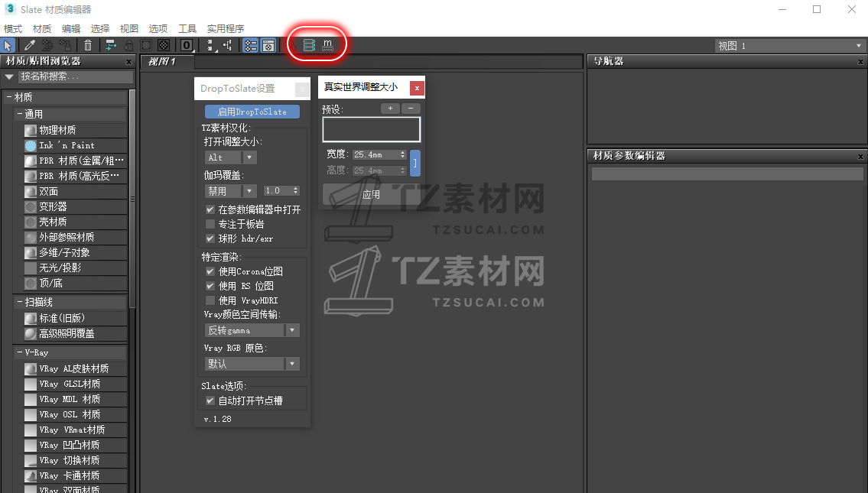Activate the Select tool arrow
Screen dimensions: 868x493
coord(8,45)
